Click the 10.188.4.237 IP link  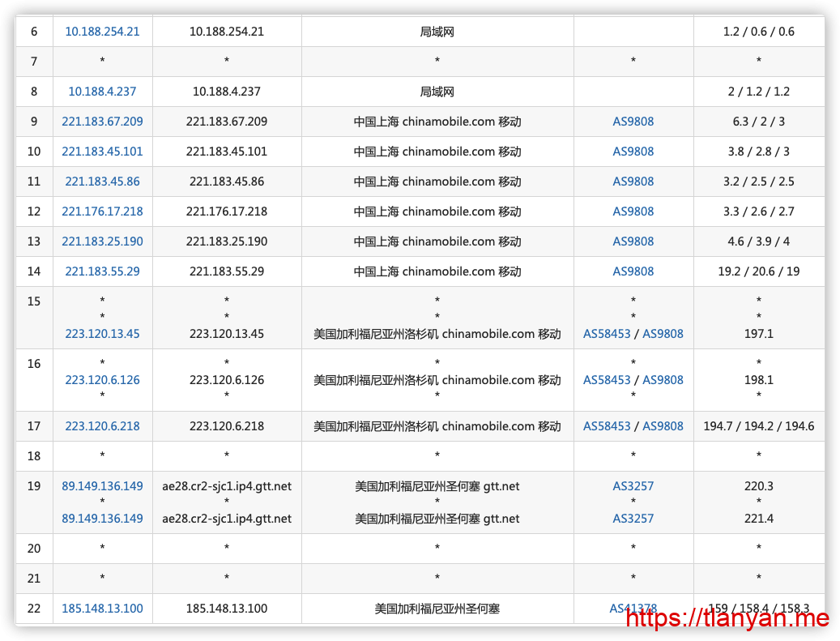(102, 92)
